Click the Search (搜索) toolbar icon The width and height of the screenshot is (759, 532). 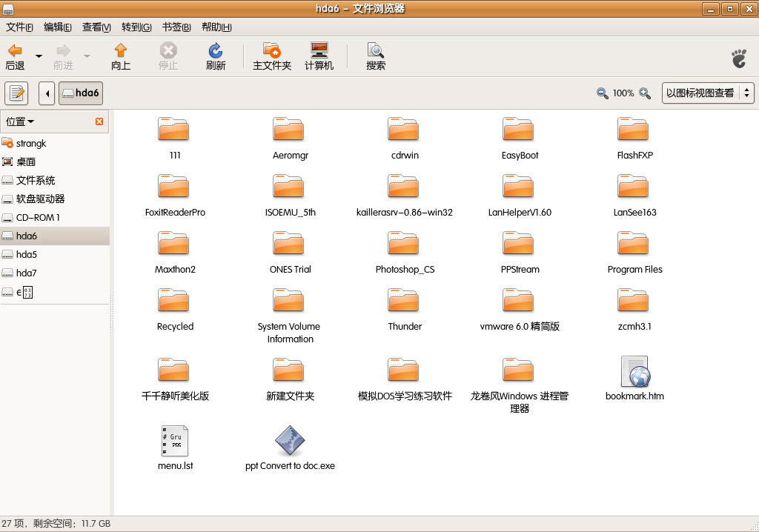pos(376,50)
